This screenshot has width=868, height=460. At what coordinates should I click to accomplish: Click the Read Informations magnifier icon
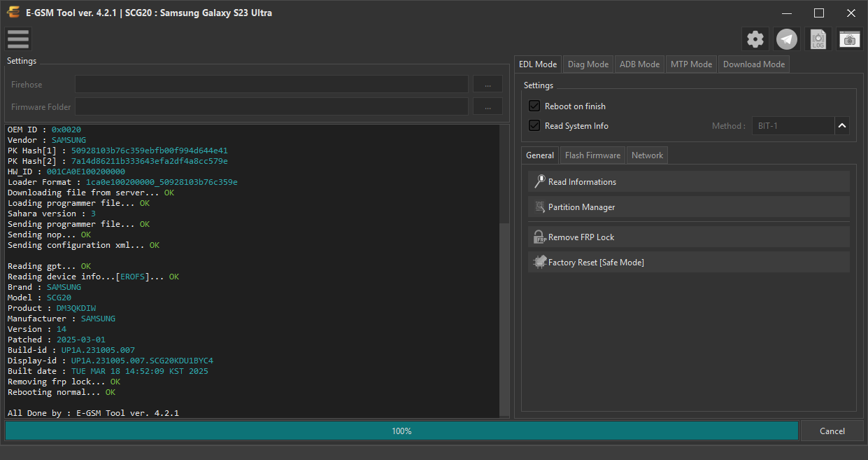tap(539, 181)
